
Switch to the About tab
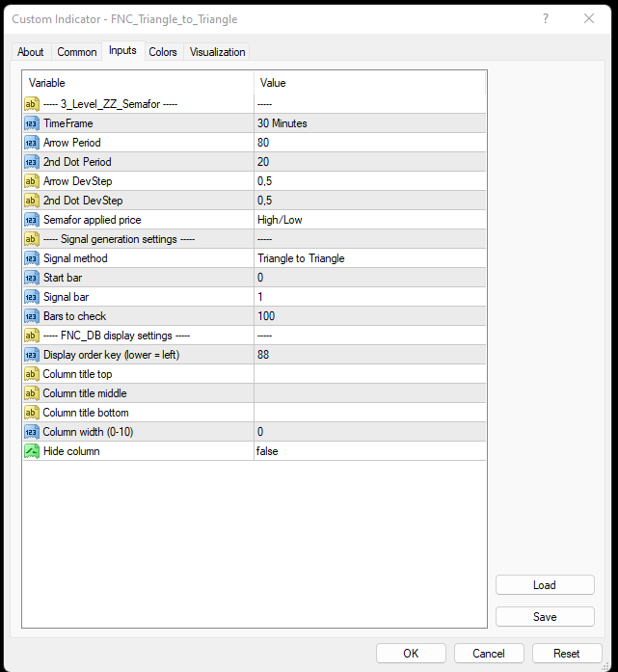point(31,52)
